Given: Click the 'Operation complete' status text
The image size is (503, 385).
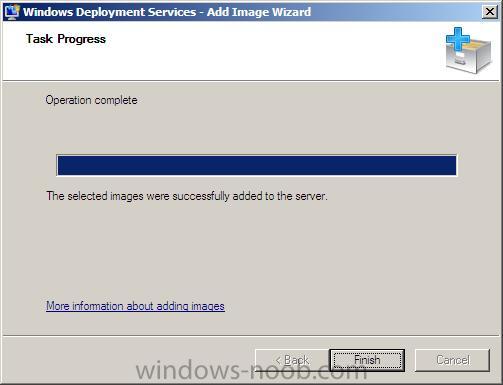Looking at the screenshot, I should point(91,100).
